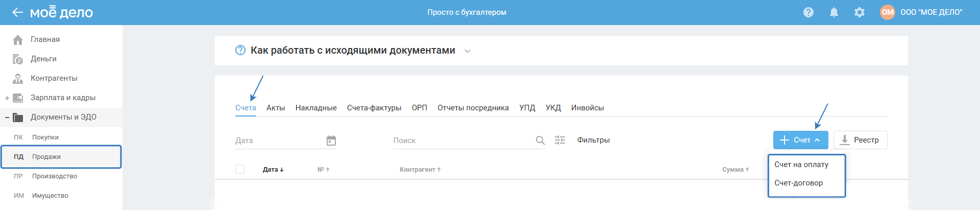Choose Счет-договор from dropdown
Screen dimensions: 980x210
point(798,183)
